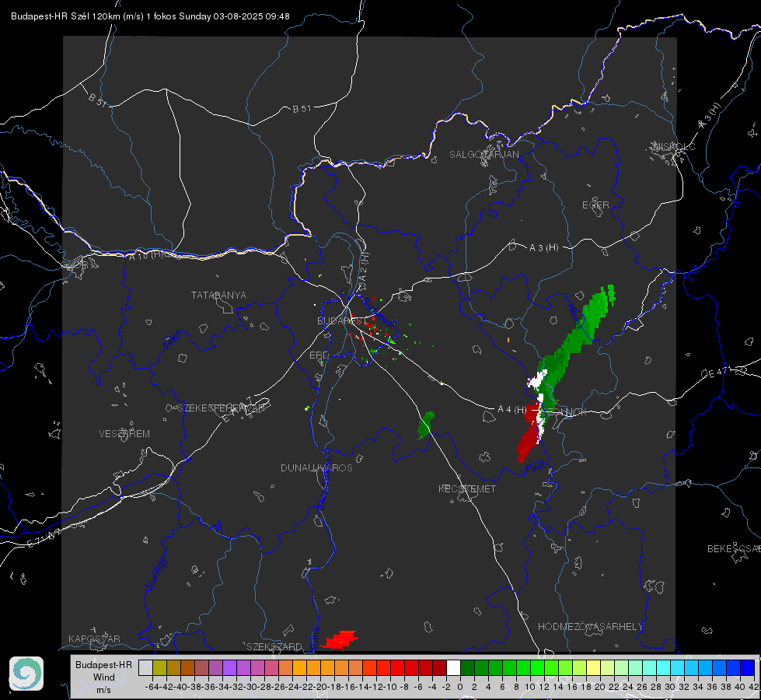The image size is (761, 700).
Task: Click the small green echo on the motorway
Action: tap(426, 425)
